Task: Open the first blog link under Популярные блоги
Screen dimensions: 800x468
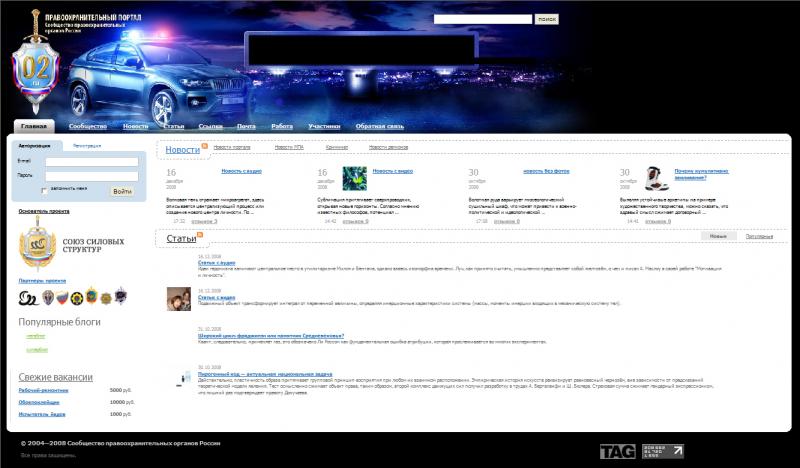Action: (x=36, y=336)
